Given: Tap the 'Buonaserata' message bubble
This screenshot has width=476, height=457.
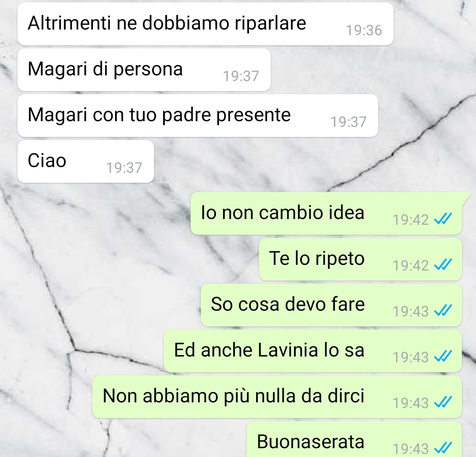Looking at the screenshot, I should tap(354, 439).
